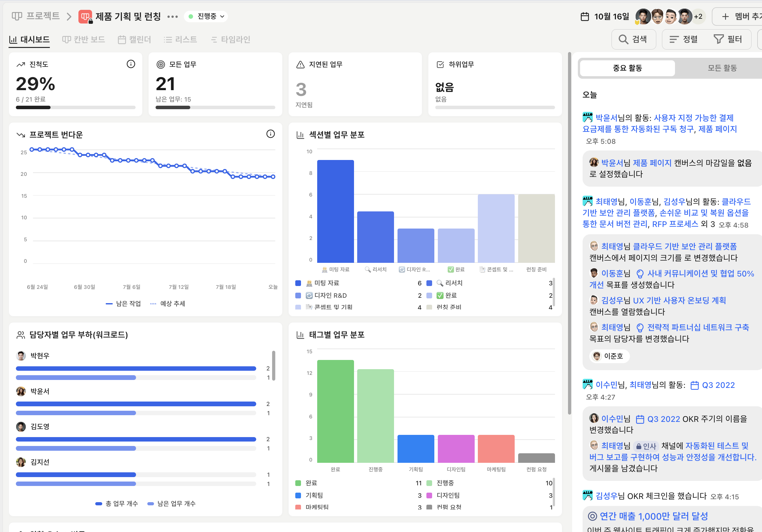Open the Q3 2022 link

[x=718, y=385]
